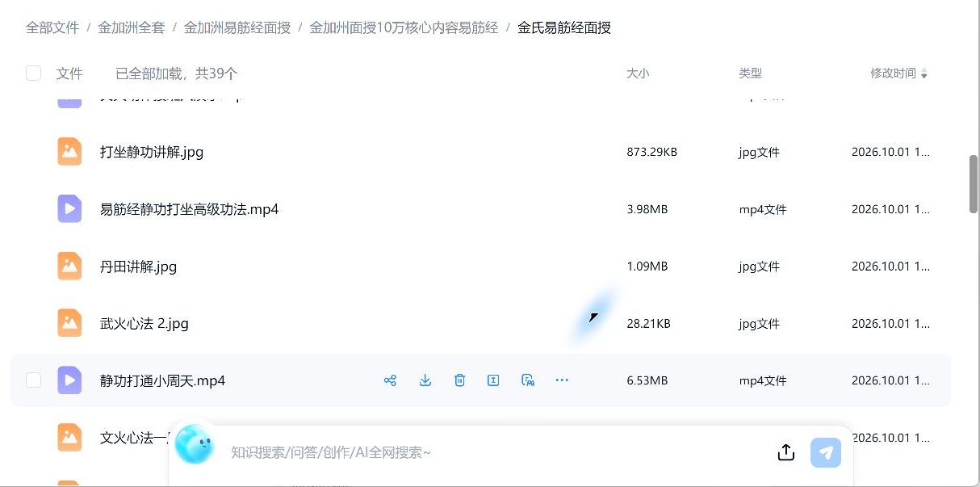Click the upload icon in AI search bar
Screen dimensions: 980x487
786,452
